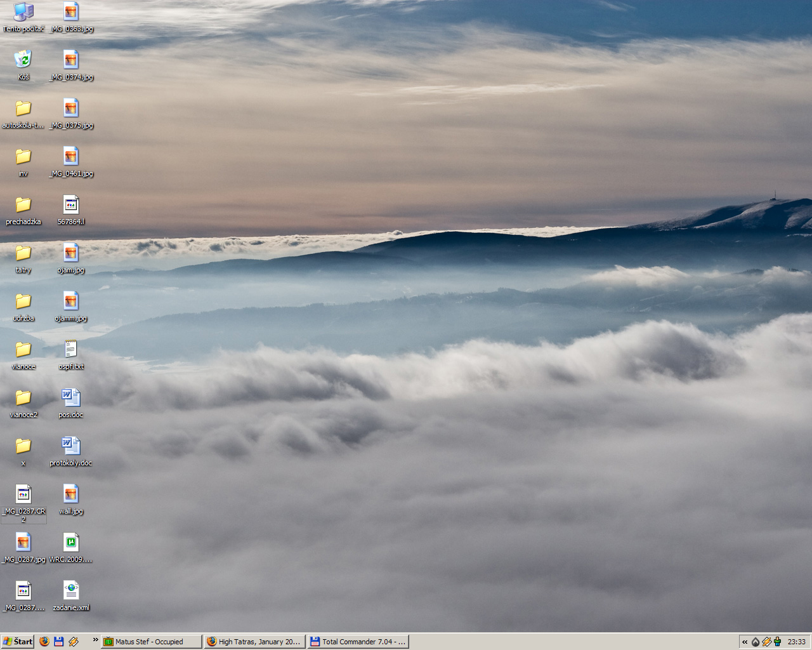Switch to Matus Stef - Occupied window
The width and height of the screenshot is (812, 650).
pos(152,642)
